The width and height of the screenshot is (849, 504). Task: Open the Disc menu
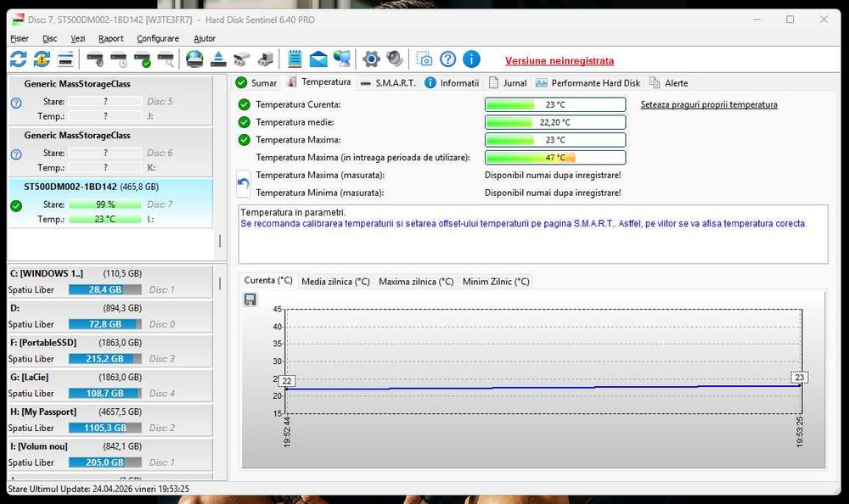tap(50, 38)
